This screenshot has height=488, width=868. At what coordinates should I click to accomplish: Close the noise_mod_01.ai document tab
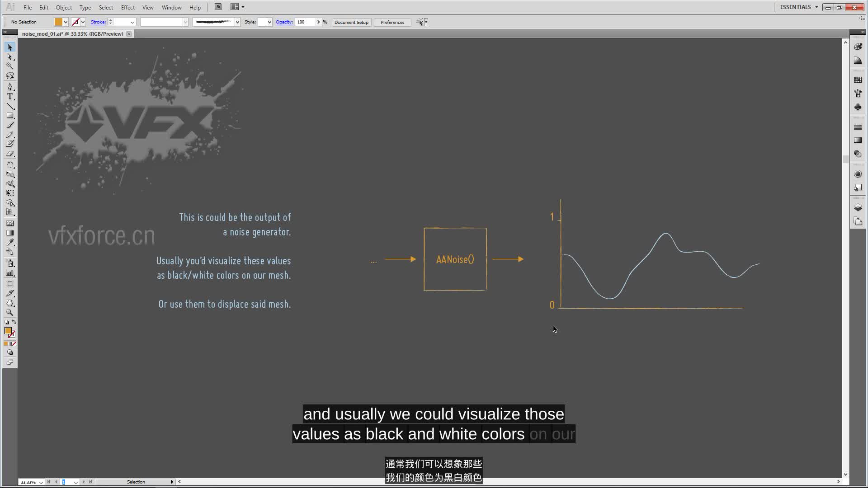pyautogui.click(x=129, y=34)
